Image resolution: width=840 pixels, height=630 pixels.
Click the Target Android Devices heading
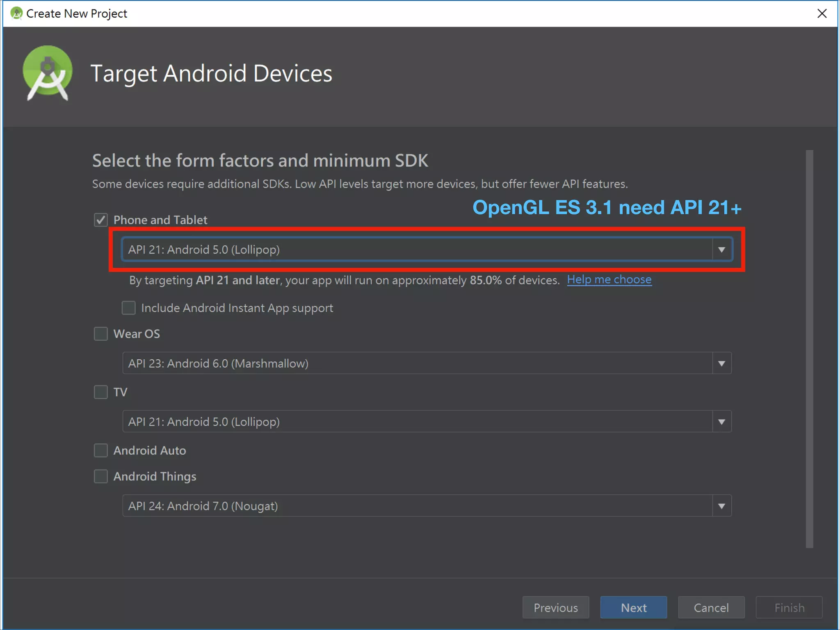(x=211, y=74)
